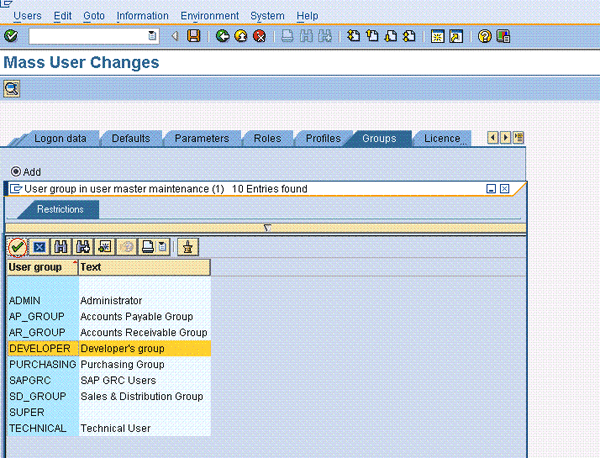Click the Personal value list pin icon

(186, 247)
